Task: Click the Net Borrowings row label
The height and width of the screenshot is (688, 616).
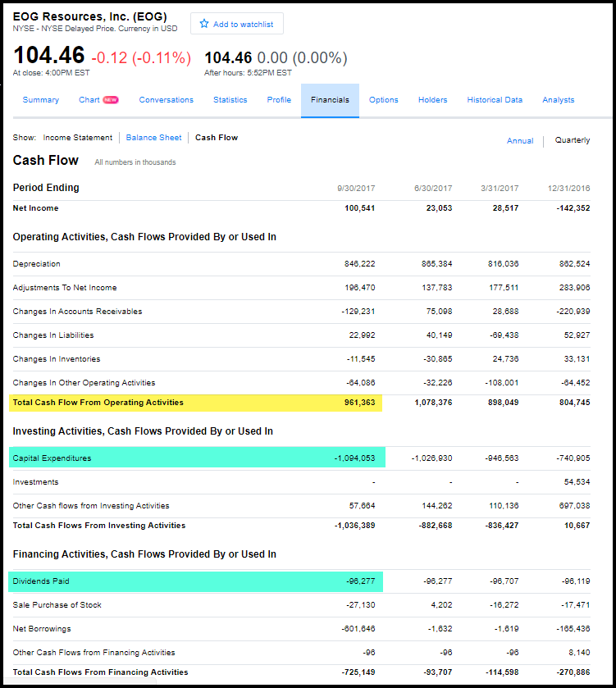Action: pyautogui.click(x=42, y=629)
